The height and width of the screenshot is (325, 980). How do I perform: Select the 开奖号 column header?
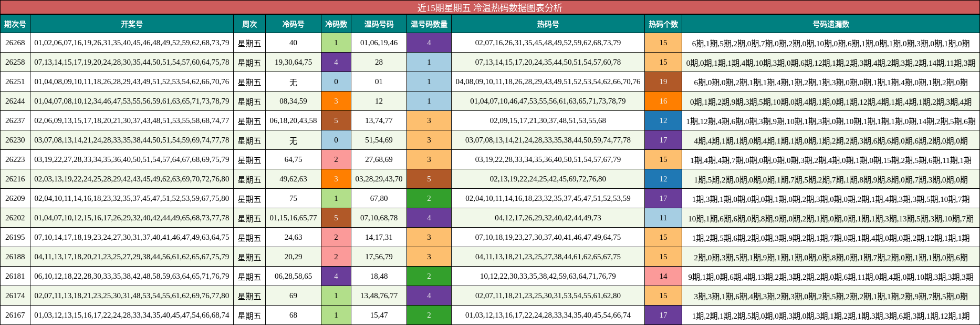point(132,24)
